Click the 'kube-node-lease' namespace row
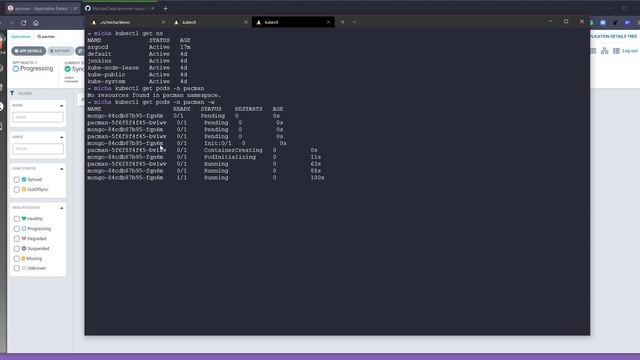The height and width of the screenshot is (360, 640). tap(137, 68)
